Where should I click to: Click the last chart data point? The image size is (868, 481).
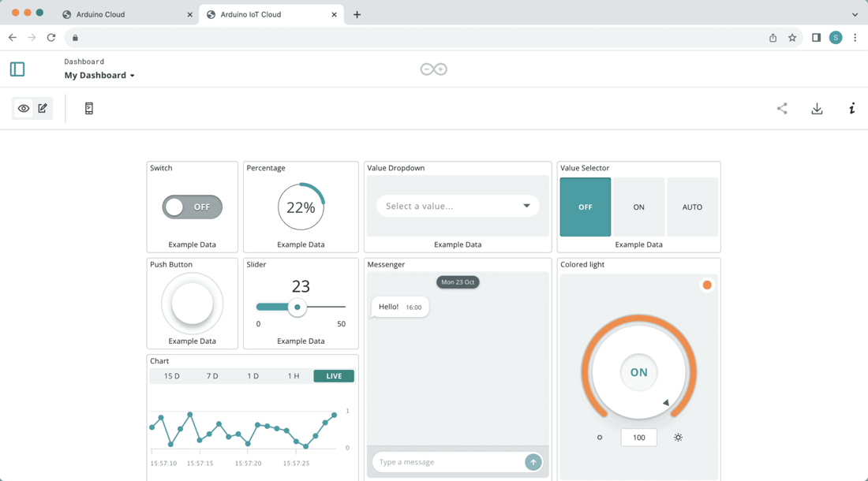(x=335, y=415)
